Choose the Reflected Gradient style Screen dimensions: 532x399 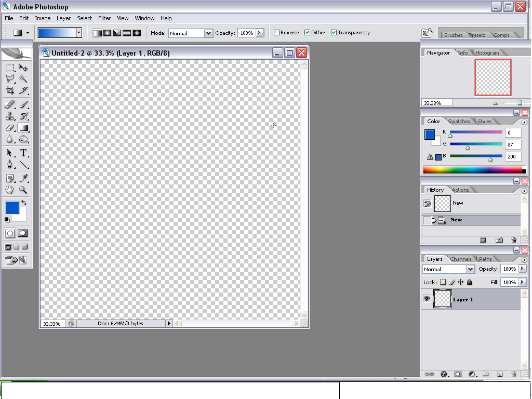pos(127,33)
